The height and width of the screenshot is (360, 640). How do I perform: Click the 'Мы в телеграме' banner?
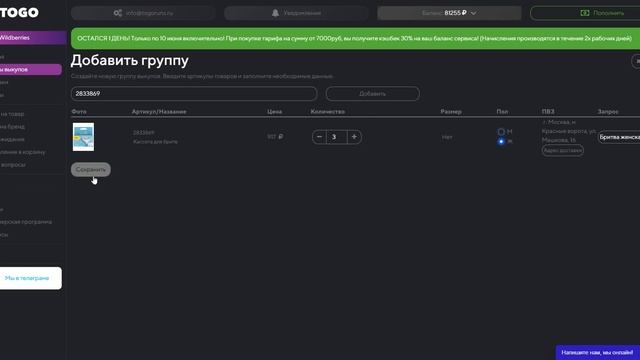coord(31,278)
